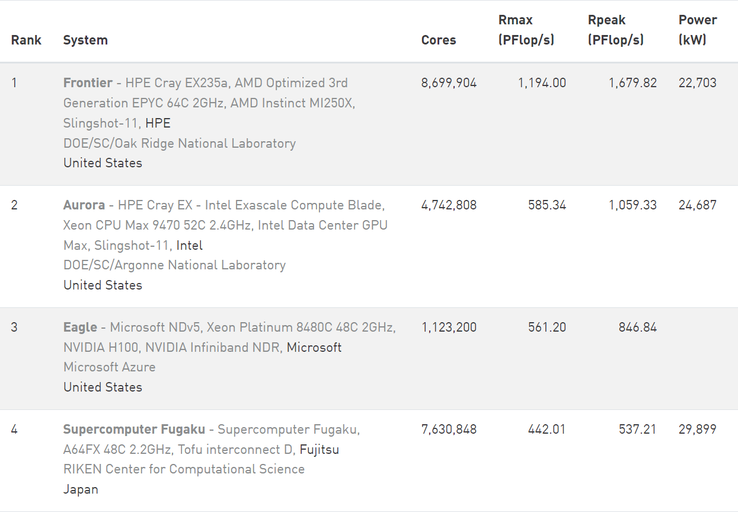Image resolution: width=738 pixels, height=512 pixels.
Task: Click rank number 4
Action: [14, 429]
